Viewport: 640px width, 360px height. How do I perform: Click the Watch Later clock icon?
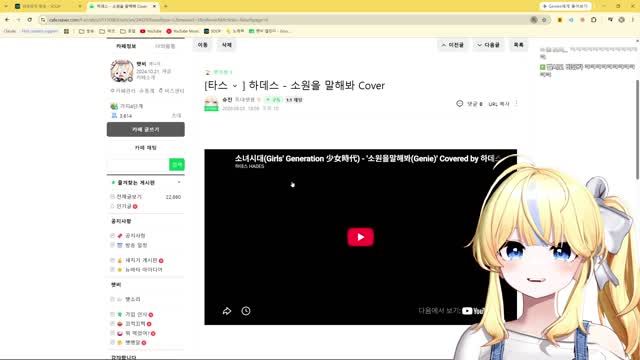coord(246,311)
